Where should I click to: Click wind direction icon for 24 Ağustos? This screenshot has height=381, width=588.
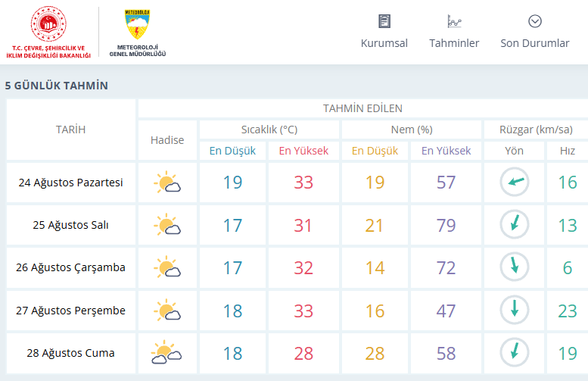click(515, 182)
